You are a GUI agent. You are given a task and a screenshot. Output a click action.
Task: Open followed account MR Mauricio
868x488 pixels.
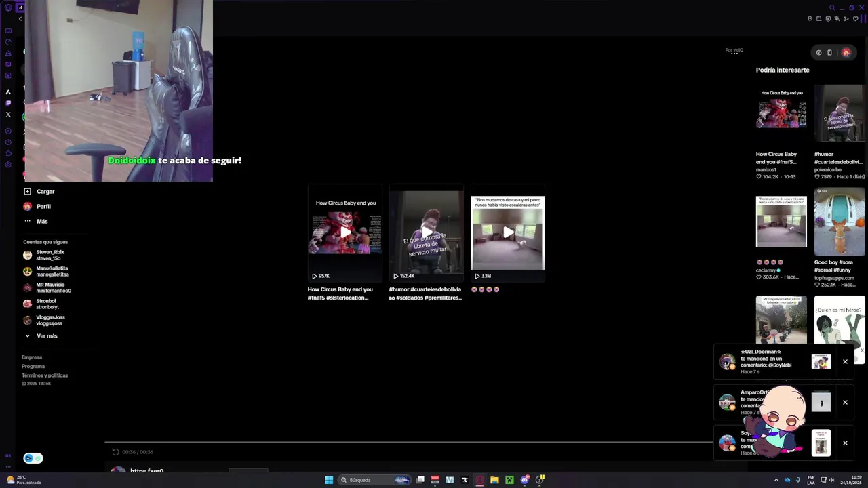(47, 287)
